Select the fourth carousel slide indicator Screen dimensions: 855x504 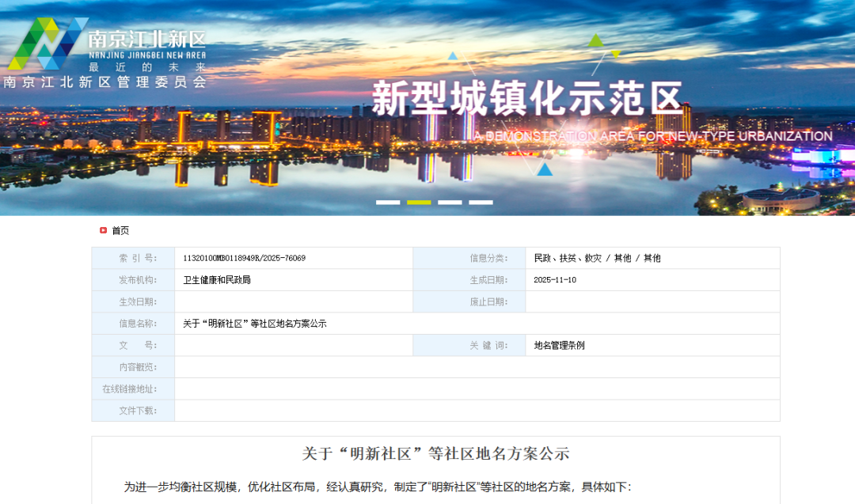(x=481, y=202)
